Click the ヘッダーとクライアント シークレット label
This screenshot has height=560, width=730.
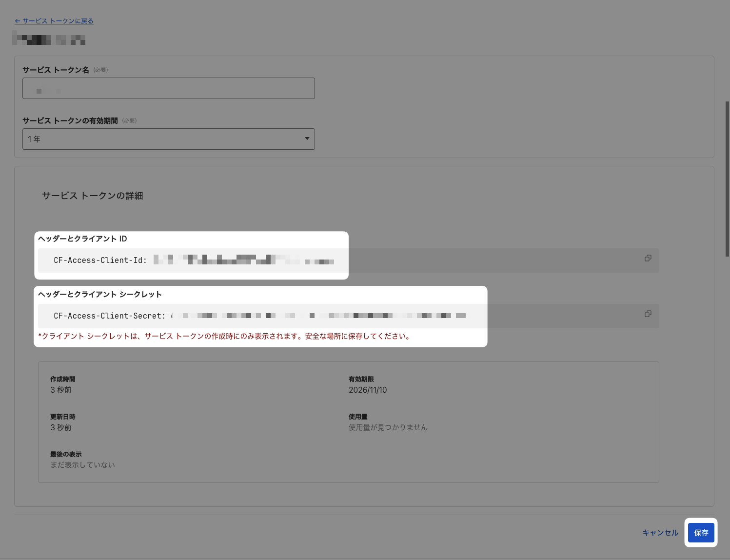point(100,294)
